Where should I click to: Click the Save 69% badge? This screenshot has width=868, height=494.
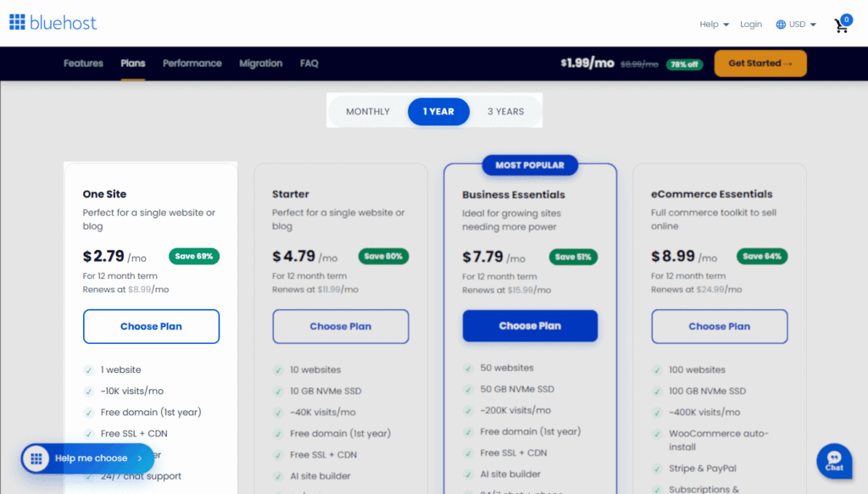click(194, 256)
